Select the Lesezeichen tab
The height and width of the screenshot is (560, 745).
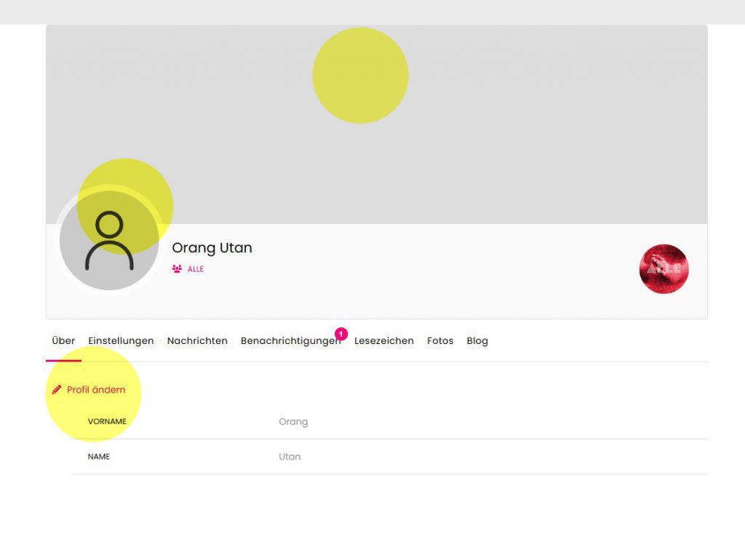(x=383, y=341)
